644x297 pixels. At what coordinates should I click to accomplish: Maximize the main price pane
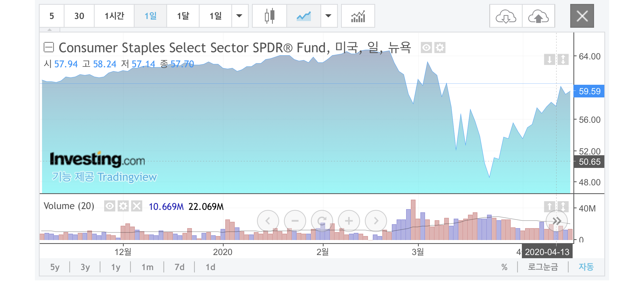point(563,59)
